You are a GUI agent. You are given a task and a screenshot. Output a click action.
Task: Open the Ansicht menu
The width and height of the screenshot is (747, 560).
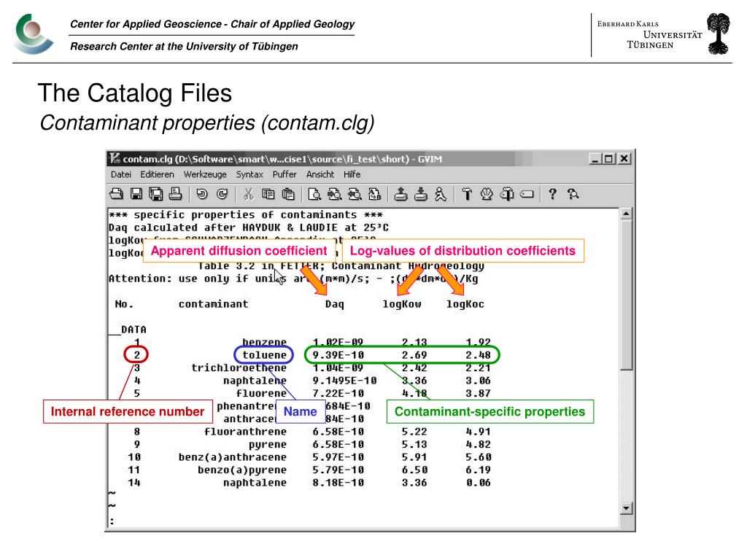coord(320,174)
